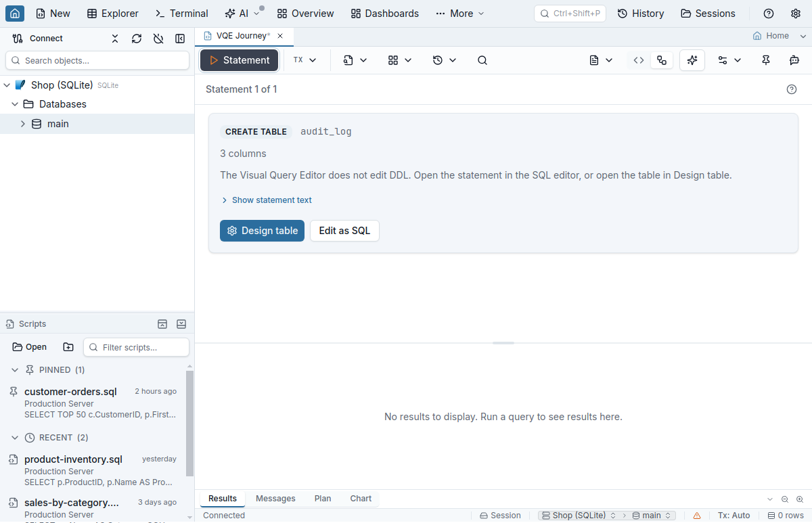Go to Overview
812x523 pixels.
point(306,14)
